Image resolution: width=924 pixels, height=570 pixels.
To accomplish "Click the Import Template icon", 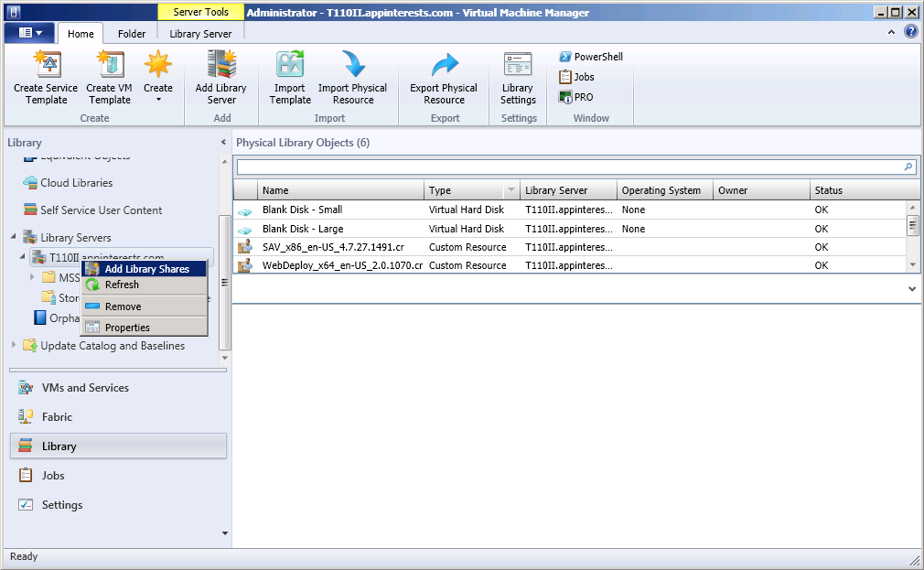I will [x=290, y=65].
